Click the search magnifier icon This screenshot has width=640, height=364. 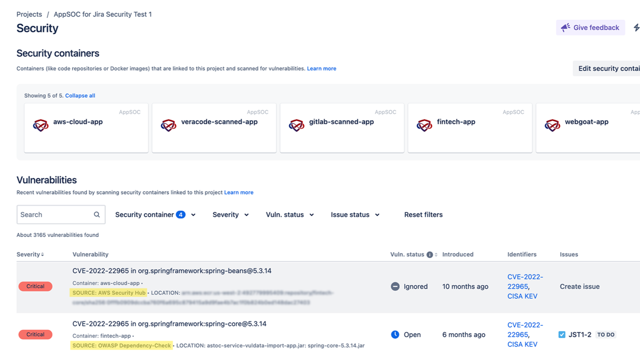[x=96, y=215]
